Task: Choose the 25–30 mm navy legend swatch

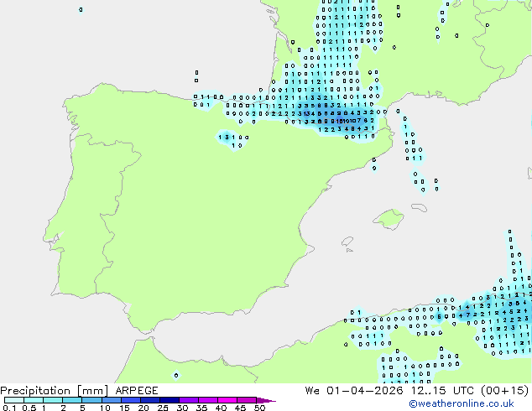Action: tap(169, 400)
